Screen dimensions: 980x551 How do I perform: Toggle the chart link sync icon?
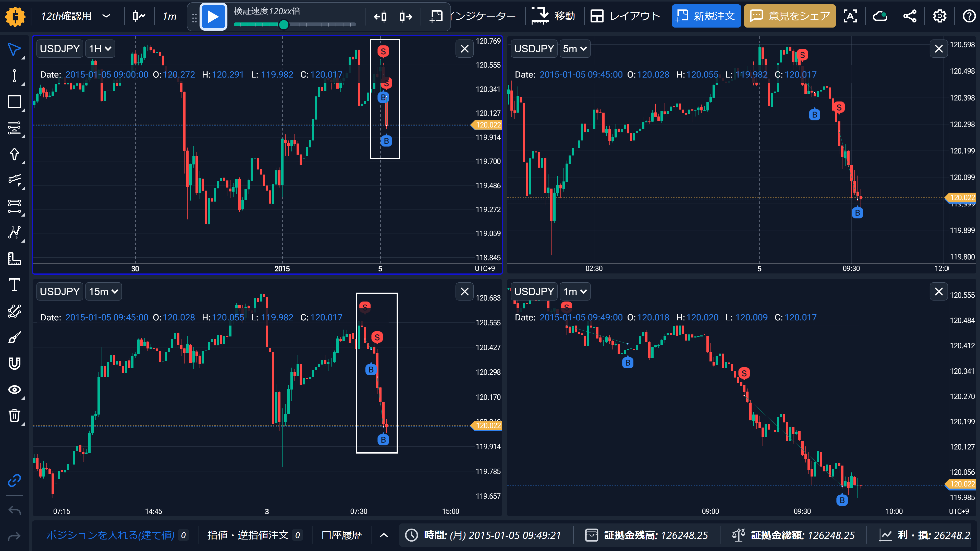pyautogui.click(x=15, y=480)
